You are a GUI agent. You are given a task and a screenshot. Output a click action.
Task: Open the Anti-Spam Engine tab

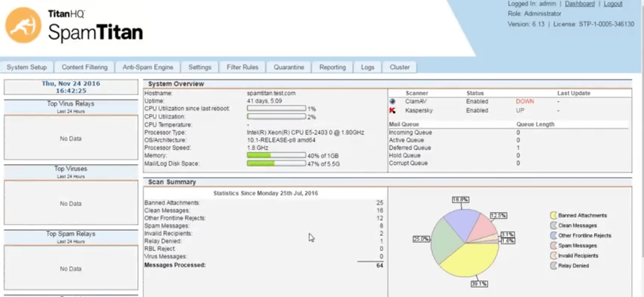coord(147,67)
